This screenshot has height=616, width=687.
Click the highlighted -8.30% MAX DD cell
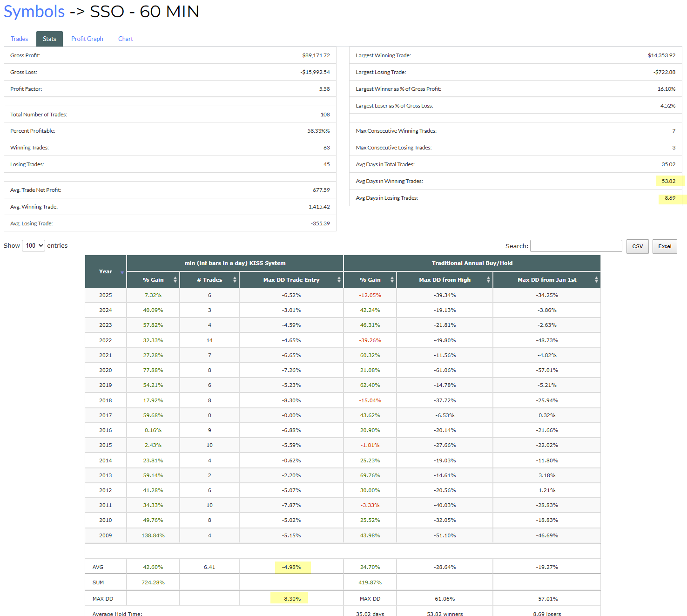point(291,599)
